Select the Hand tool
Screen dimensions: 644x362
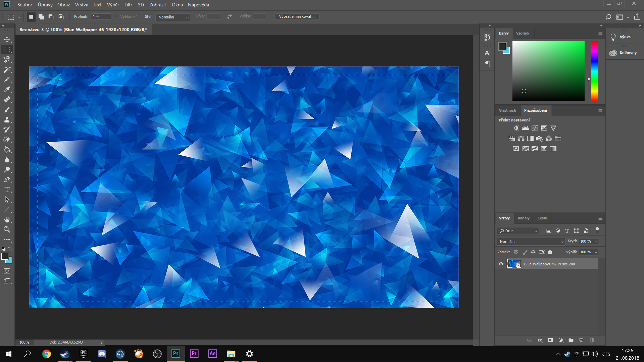point(7,220)
